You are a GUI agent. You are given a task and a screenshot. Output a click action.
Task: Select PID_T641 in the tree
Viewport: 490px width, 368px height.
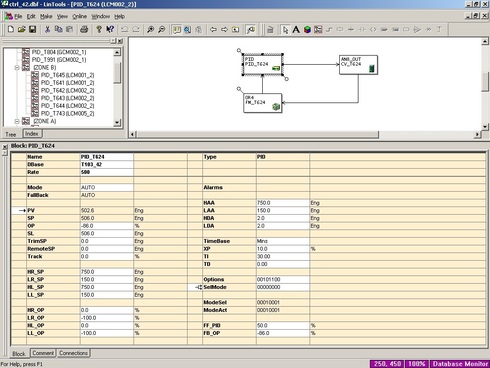[67, 83]
